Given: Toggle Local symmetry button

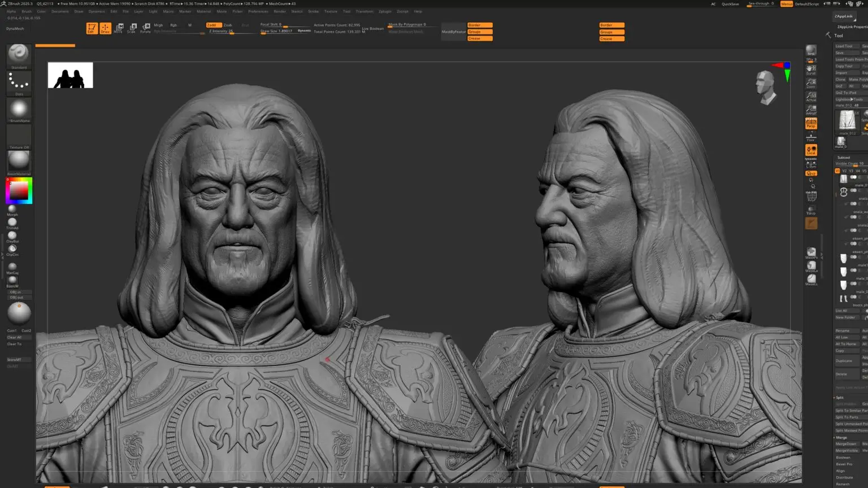Looking at the screenshot, I should (x=811, y=150).
